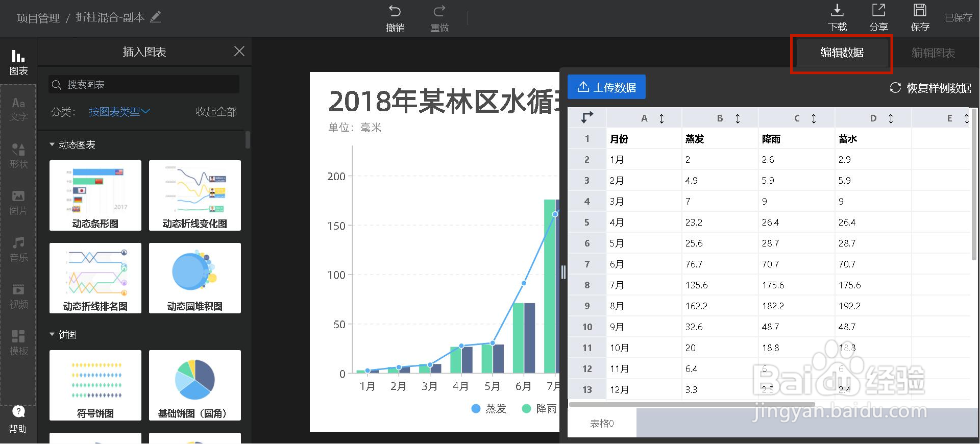Click the search magnifier icon
Viewport: 980px width, 444px height.
click(57, 85)
